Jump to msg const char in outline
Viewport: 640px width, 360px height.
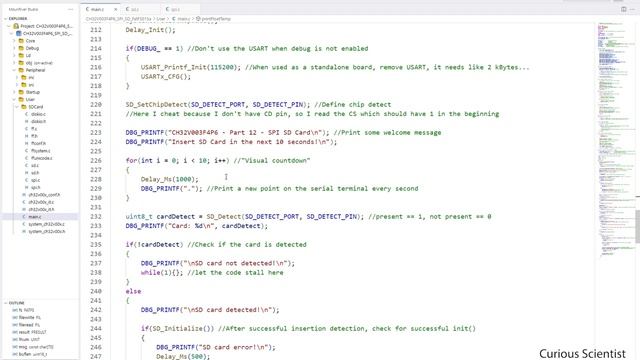tap(33, 347)
